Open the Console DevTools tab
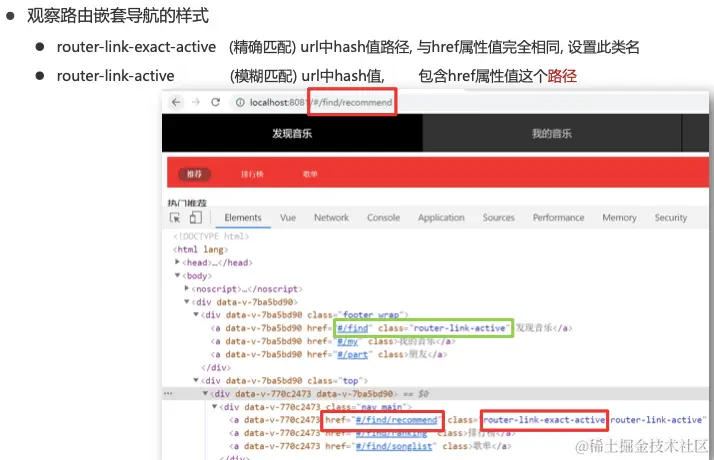 [383, 218]
